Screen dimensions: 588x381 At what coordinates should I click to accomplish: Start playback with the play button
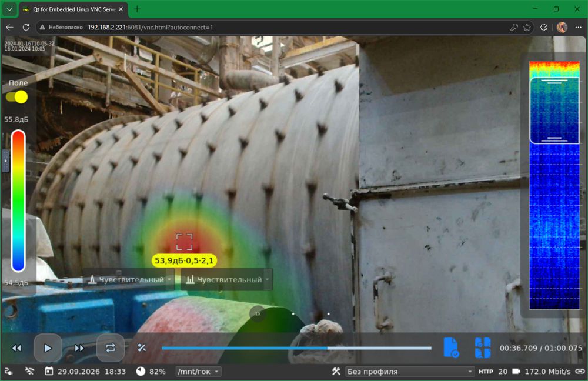[x=48, y=348]
